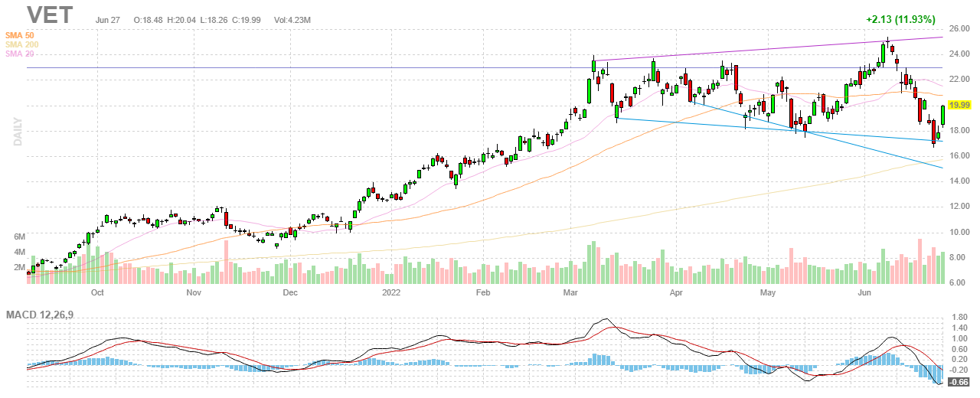
Task: Select the -0.66 MACD value marker
Action: click(x=959, y=380)
